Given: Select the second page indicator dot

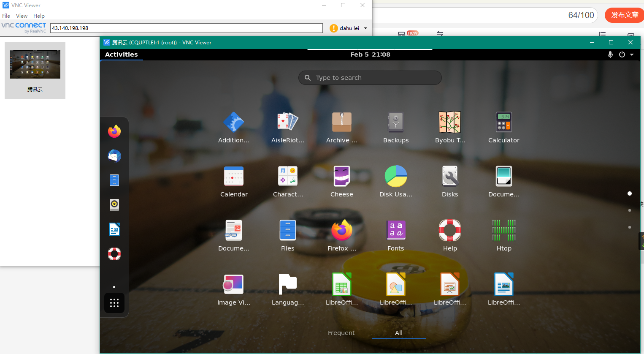Looking at the screenshot, I should pyautogui.click(x=629, y=210).
